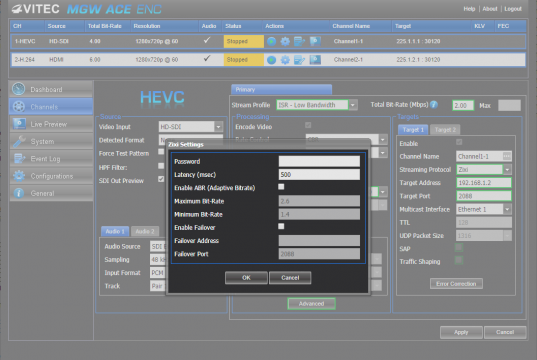
Task: Click the Advanced button
Action: 311,304
